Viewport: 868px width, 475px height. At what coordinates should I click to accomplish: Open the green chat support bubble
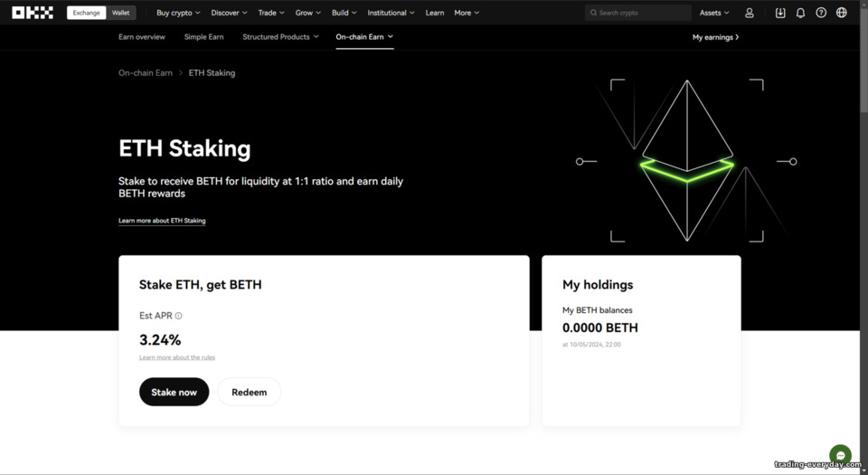click(x=840, y=456)
